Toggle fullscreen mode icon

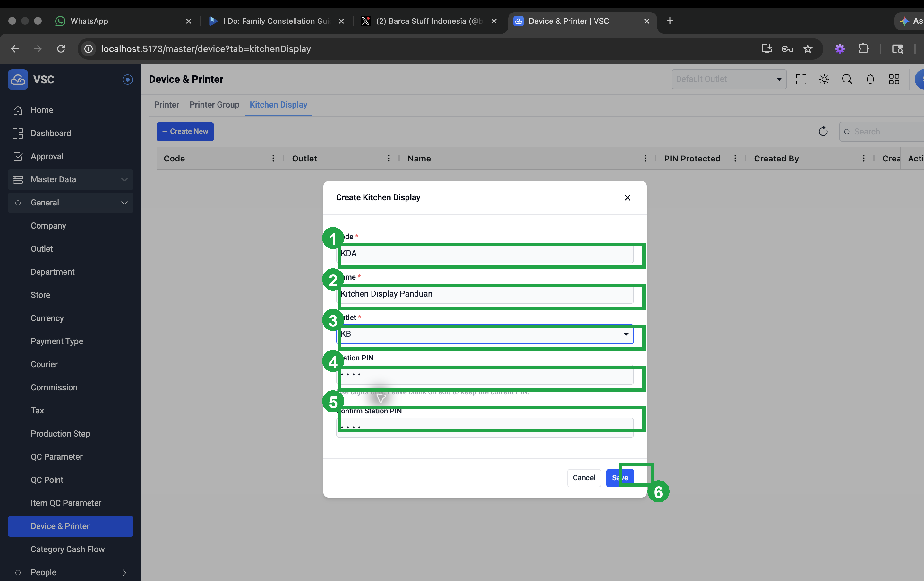point(801,79)
